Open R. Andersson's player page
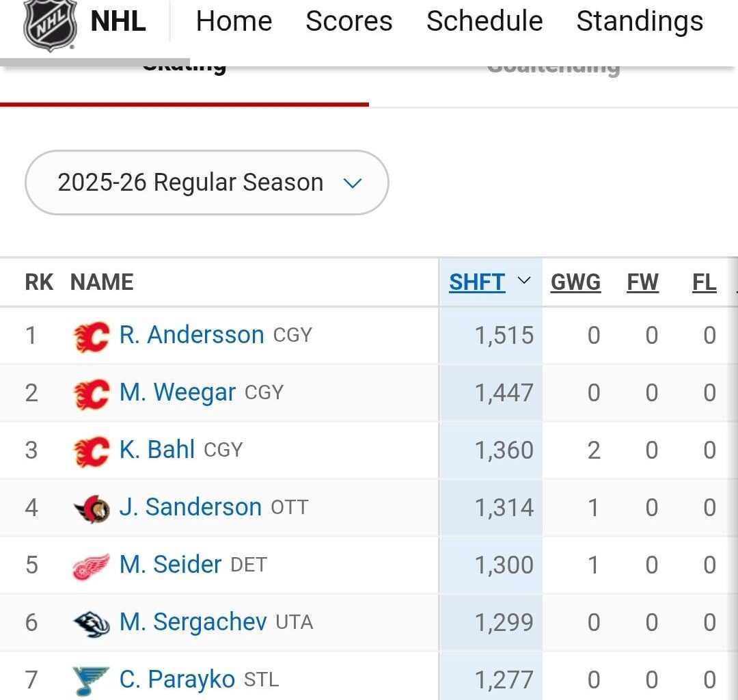This screenshot has height=700, width=738. click(x=192, y=335)
